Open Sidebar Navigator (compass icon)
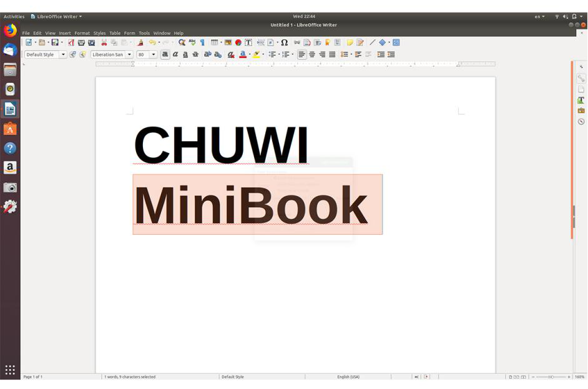This screenshot has width=588, height=389. point(581,122)
